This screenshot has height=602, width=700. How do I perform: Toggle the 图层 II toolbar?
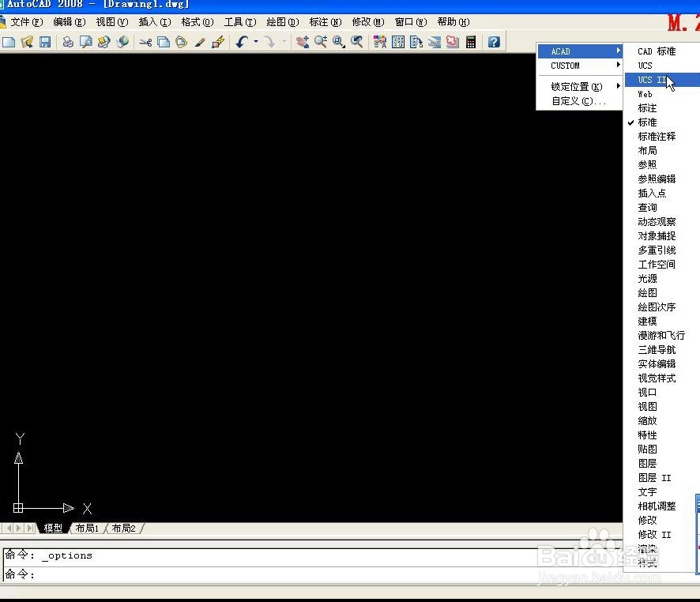[x=661, y=478]
